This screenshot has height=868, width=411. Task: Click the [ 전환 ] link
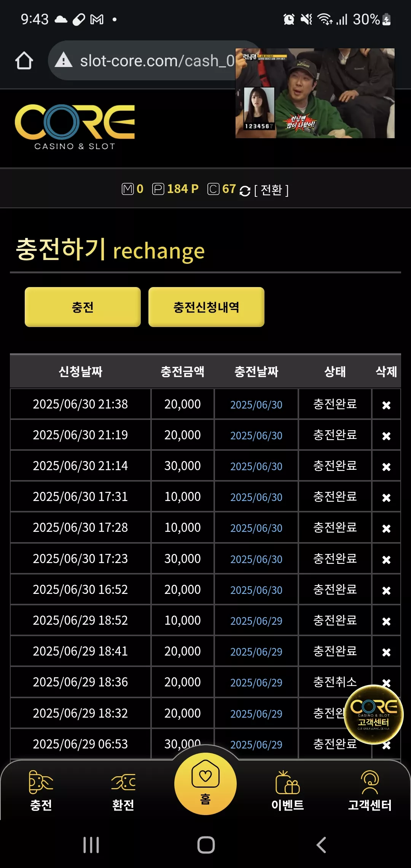pos(271,190)
